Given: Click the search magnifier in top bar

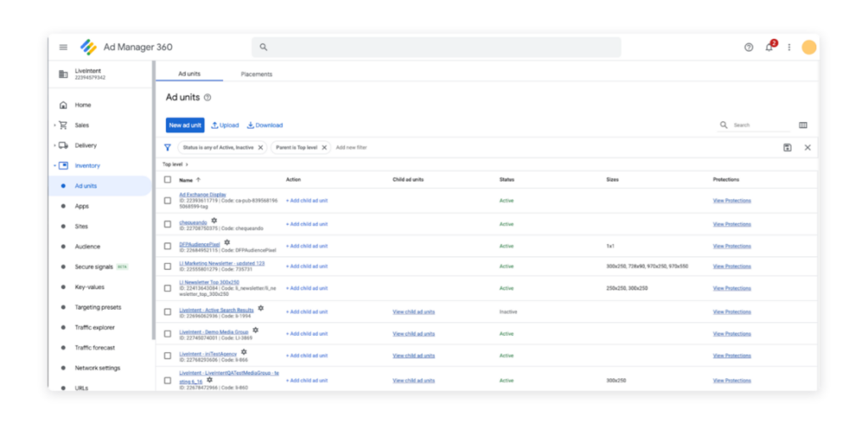Looking at the screenshot, I should pyautogui.click(x=264, y=47).
